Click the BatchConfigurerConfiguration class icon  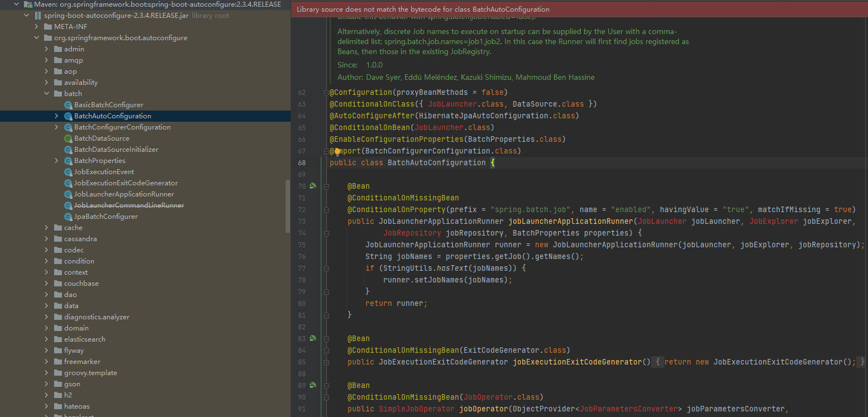pos(69,127)
